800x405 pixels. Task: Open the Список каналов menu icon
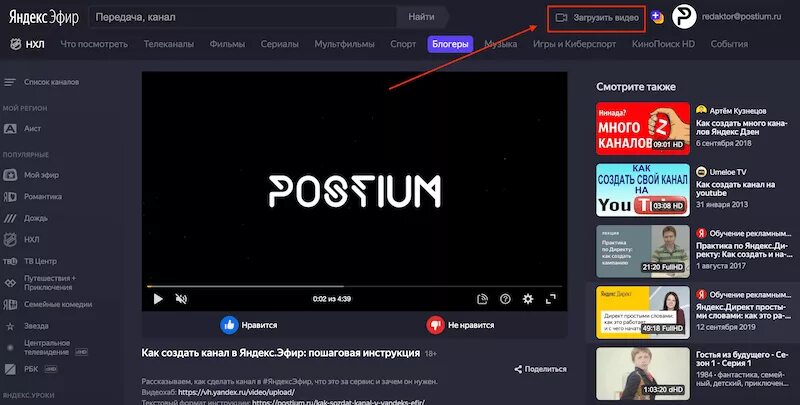[10, 82]
